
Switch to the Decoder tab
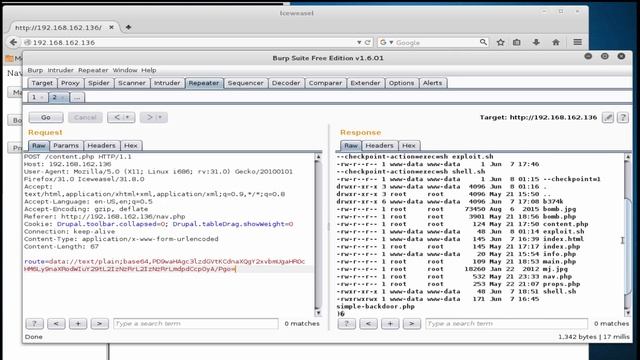point(286,83)
